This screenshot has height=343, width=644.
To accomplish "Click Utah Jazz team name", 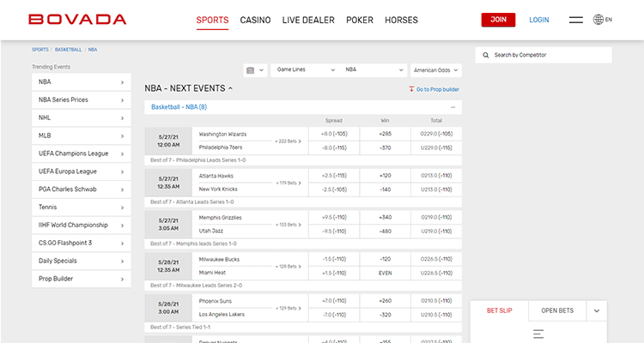I will pyautogui.click(x=211, y=231).
